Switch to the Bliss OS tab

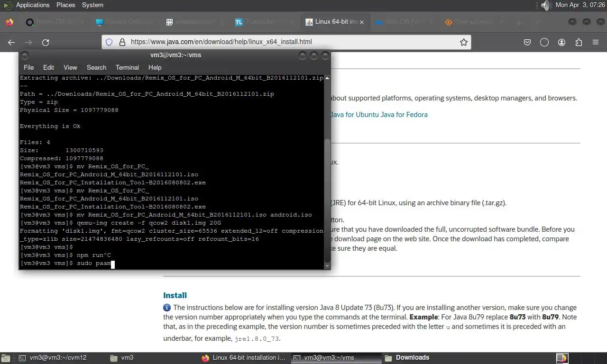pyautogui.click(x=403, y=22)
